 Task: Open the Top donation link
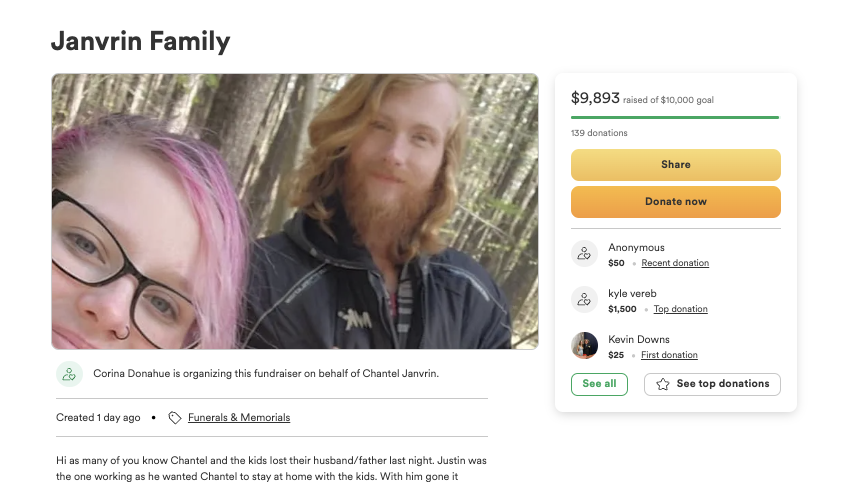(x=680, y=309)
